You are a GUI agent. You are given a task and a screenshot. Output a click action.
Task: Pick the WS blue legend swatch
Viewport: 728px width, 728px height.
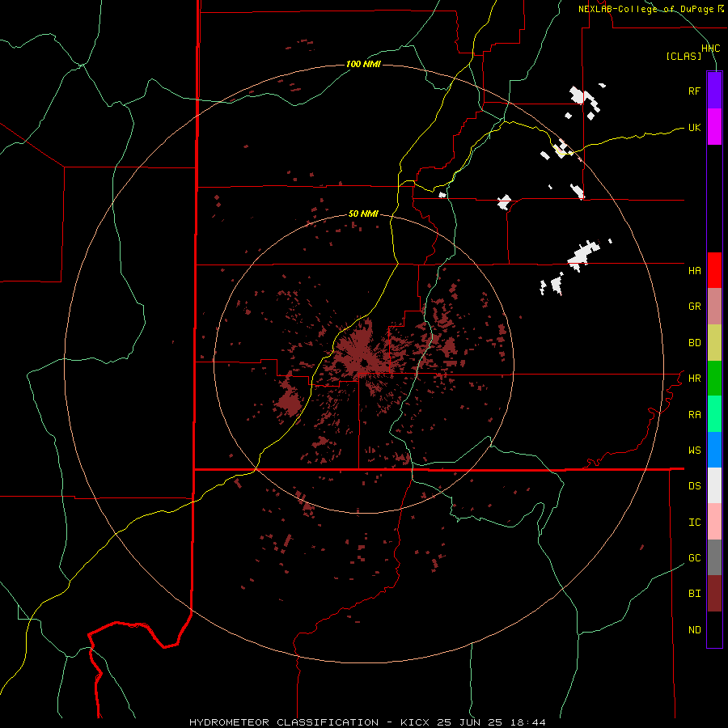pos(714,450)
